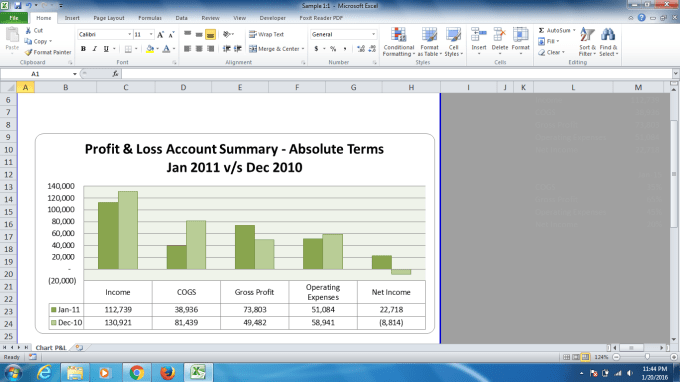
Task: Expand Merge & Center dropdown arrow
Action: [x=303, y=49]
